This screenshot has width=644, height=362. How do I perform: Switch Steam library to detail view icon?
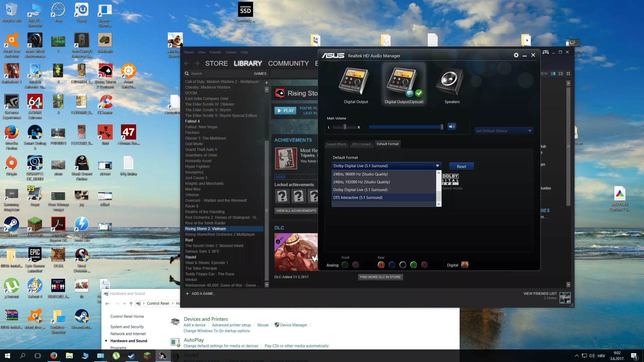pyautogui.click(x=553, y=73)
